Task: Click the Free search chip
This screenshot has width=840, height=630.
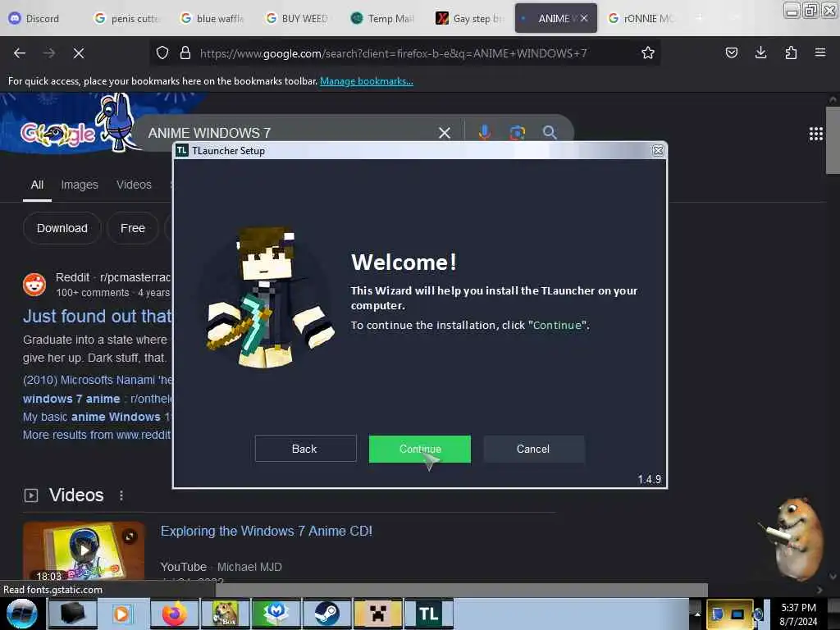Action: point(133,228)
